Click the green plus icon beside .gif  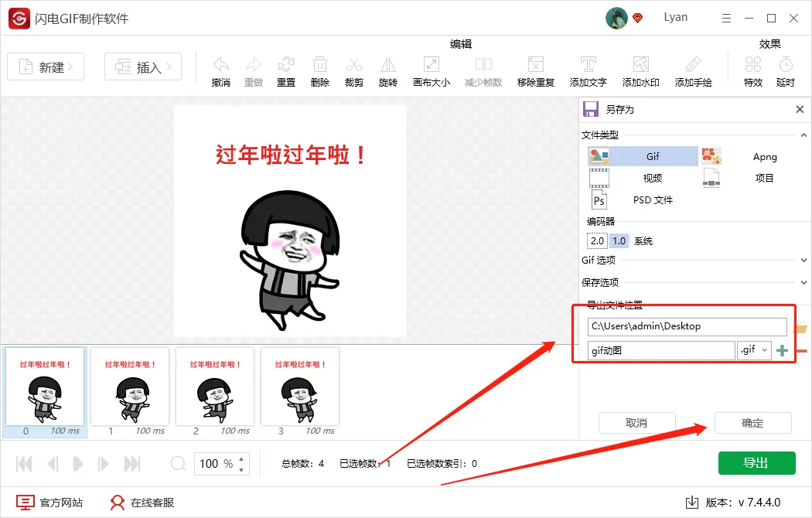pyautogui.click(x=782, y=350)
